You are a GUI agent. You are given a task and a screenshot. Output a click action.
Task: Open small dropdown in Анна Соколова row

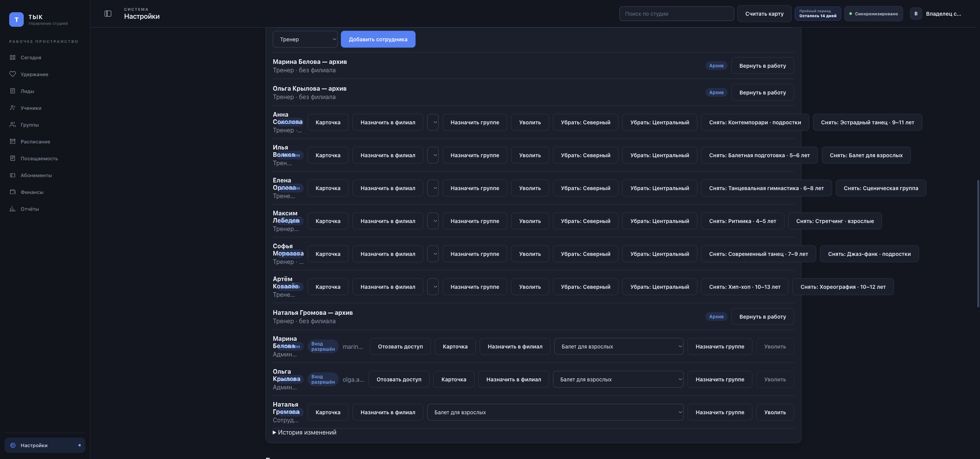433,122
